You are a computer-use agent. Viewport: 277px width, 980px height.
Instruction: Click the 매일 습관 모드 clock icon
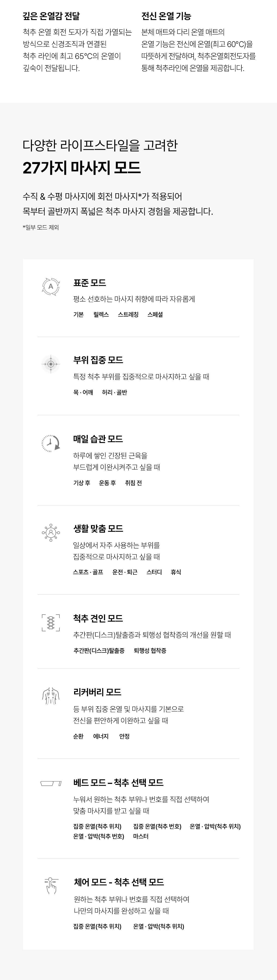tap(51, 443)
